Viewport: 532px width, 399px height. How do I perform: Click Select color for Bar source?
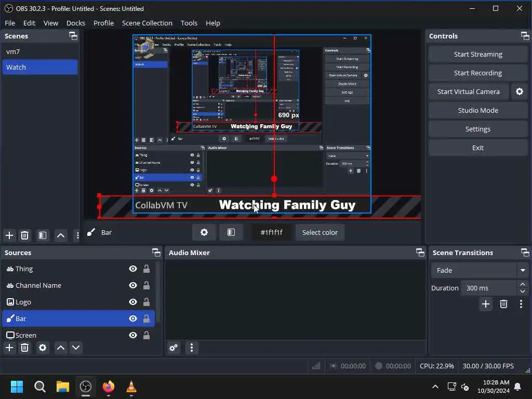(320, 232)
